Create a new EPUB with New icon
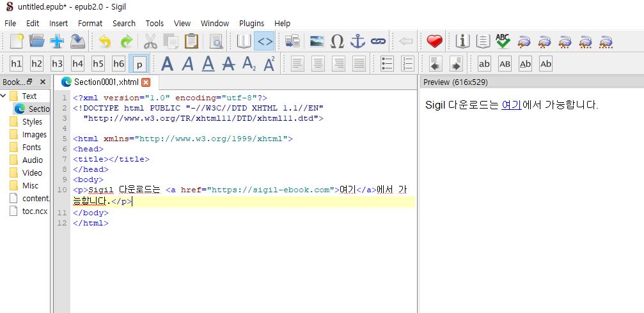 click(x=17, y=41)
